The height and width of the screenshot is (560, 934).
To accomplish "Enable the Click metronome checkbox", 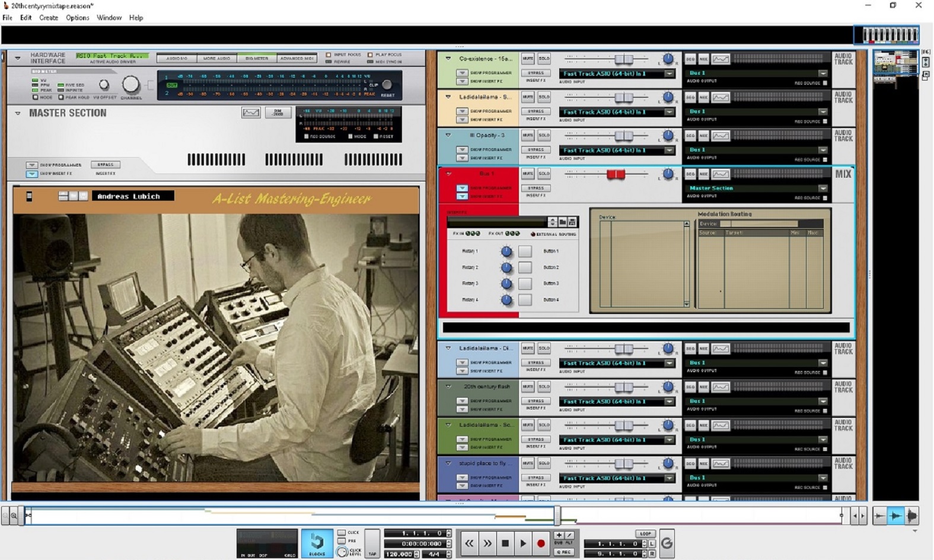I will click(342, 532).
